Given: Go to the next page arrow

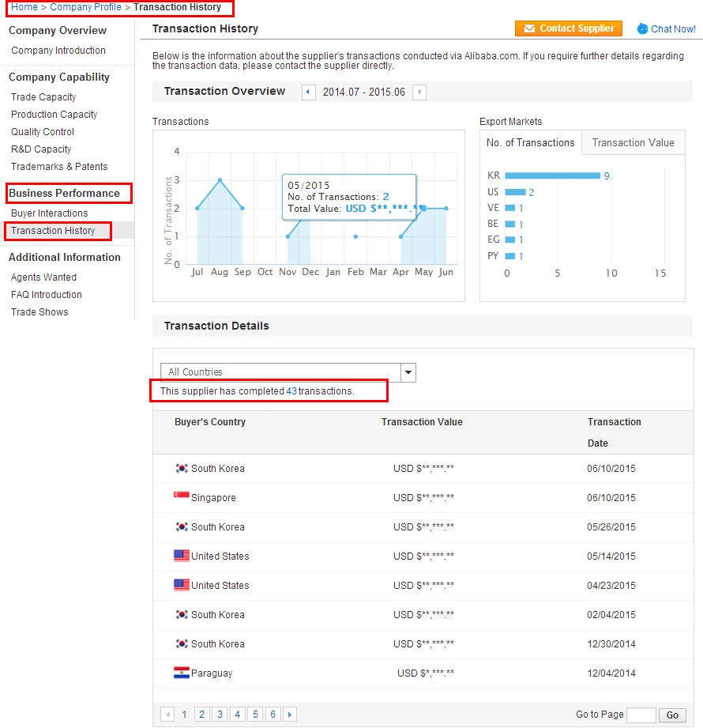Looking at the screenshot, I should 290,715.
